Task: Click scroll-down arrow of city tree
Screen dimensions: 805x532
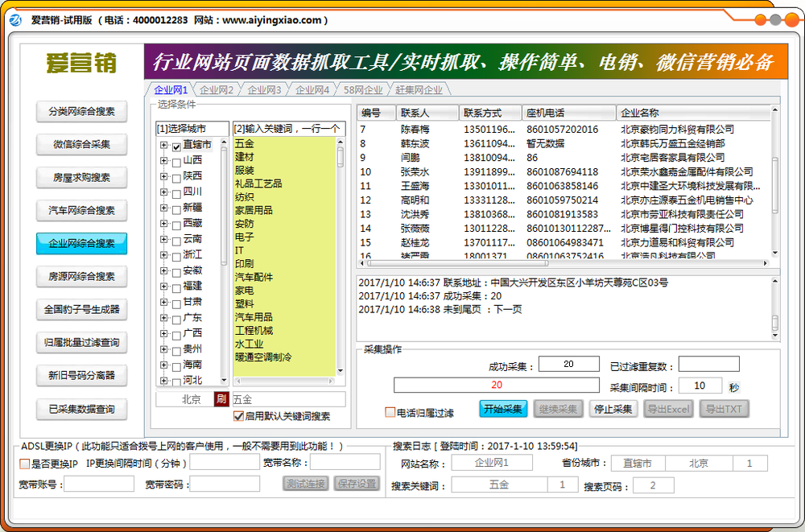Action: (x=224, y=381)
